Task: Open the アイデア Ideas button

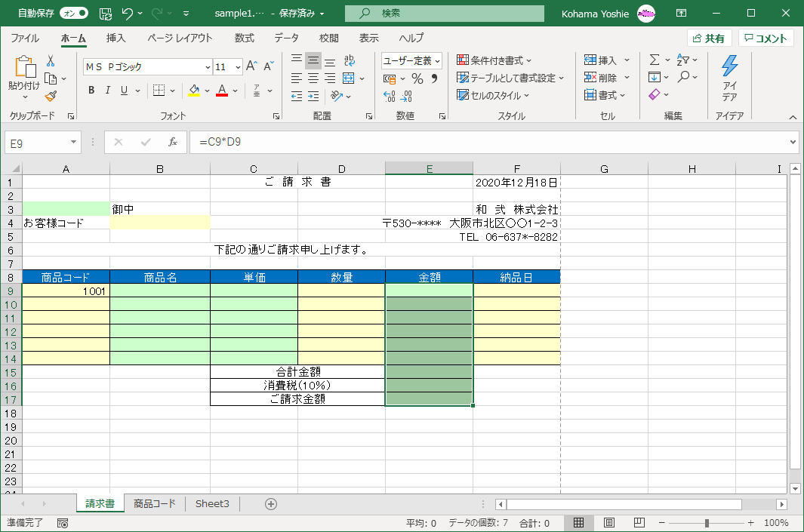Action: pos(730,78)
